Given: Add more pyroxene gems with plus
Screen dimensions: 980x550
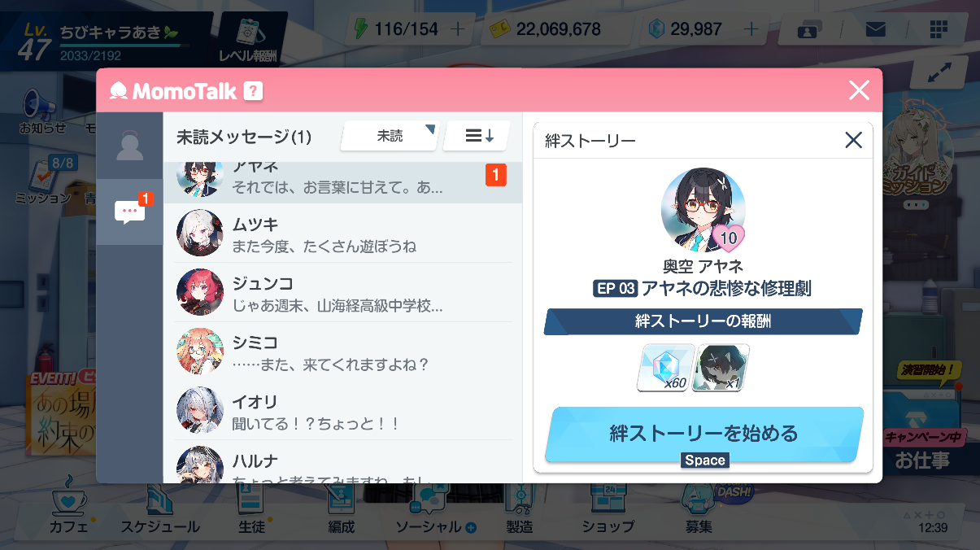Looking at the screenshot, I should pyautogui.click(x=751, y=29).
